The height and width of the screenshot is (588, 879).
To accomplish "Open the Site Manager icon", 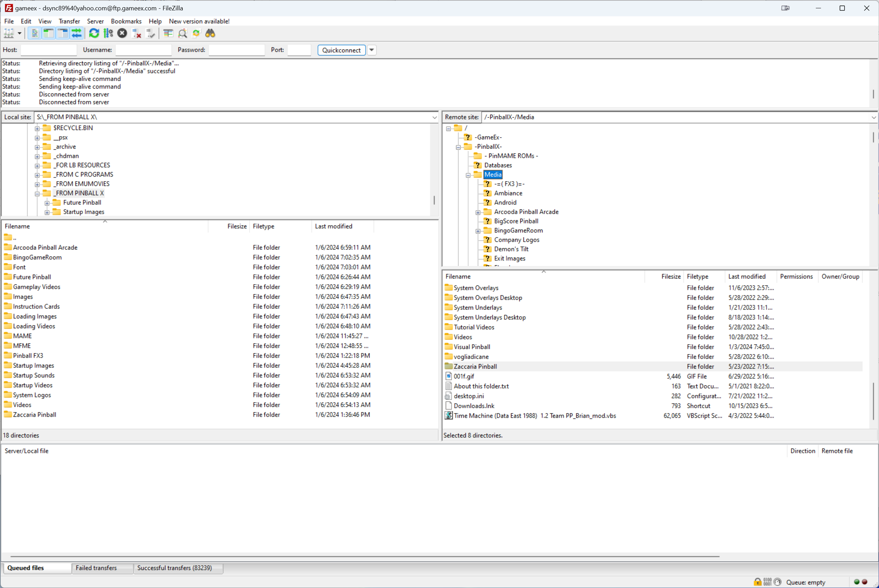I will tap(9, 33).
